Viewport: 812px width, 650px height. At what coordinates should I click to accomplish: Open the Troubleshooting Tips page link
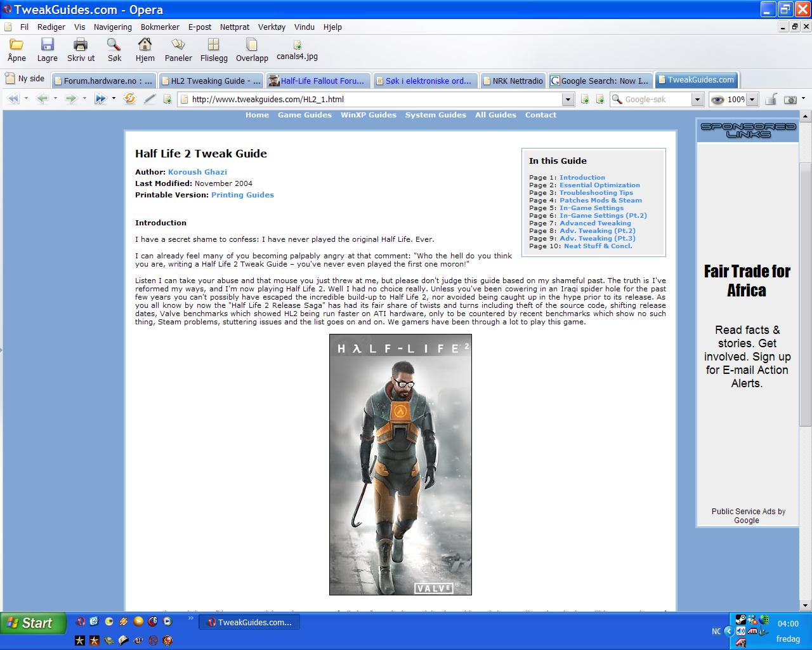(x=596, y=193)
